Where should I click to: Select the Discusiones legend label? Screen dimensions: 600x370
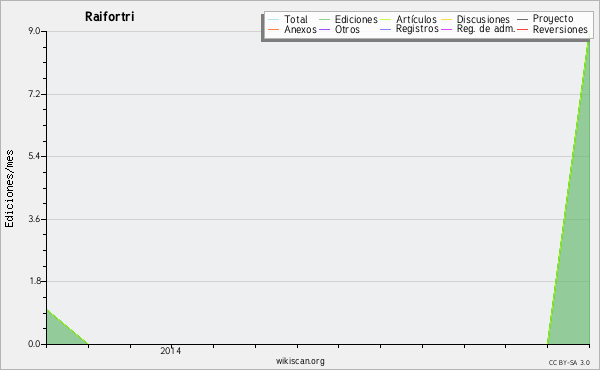[x=483, y=19]
